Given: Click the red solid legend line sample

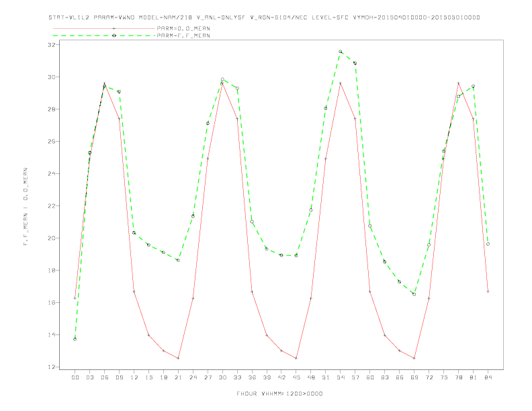Looking at the screenshot, I should pos(104,28).
